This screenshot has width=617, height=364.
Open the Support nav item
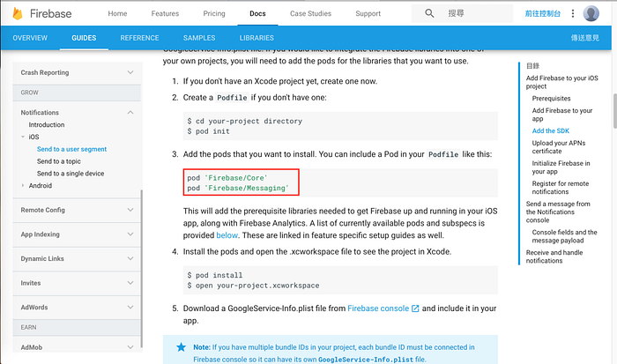pos(368,13)
